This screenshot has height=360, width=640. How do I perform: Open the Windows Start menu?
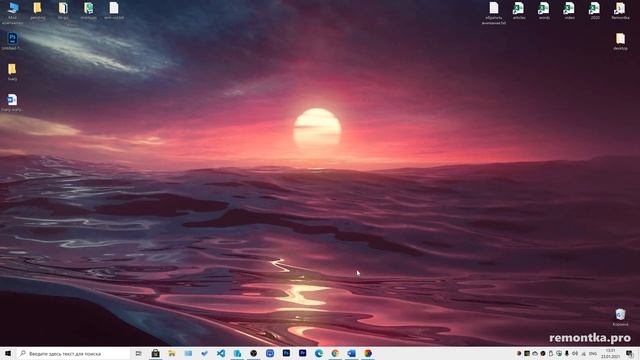point(8,353)
